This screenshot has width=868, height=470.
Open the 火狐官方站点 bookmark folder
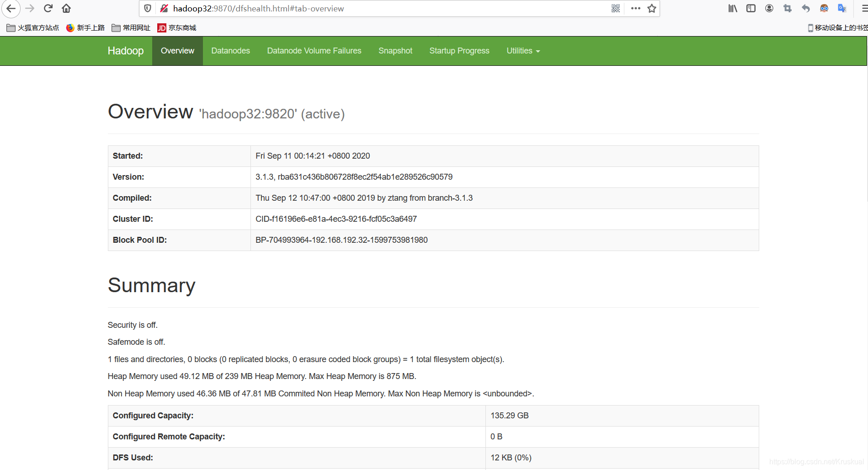click(33, 28)
